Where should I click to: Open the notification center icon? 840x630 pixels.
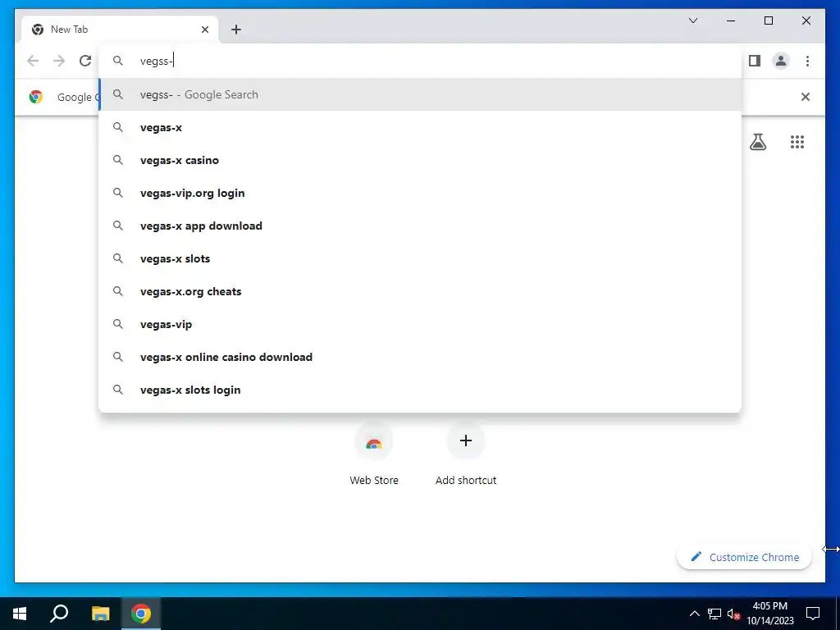tap(813, 614)
